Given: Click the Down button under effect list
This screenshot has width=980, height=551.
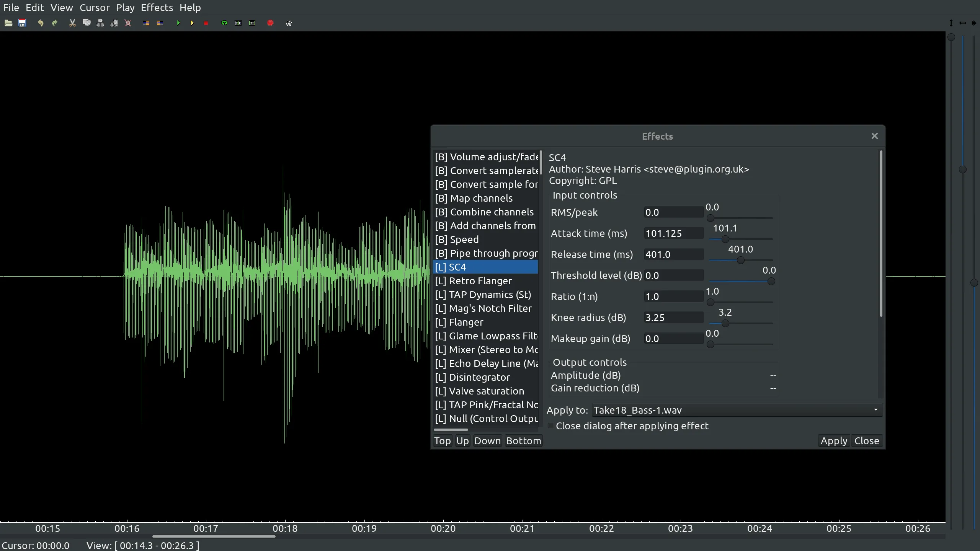Looking at the screenshot, I should pyautogui.click(x=487, y=441).
